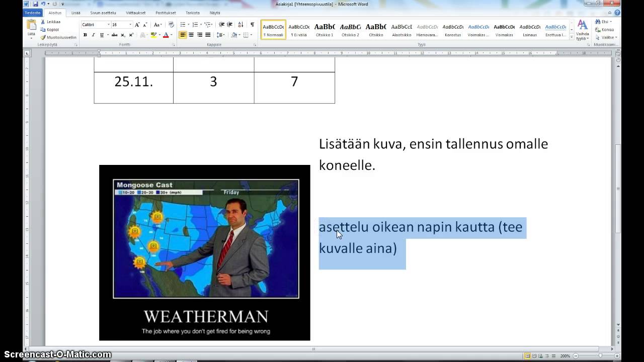This screenshot has width=644, height=362.
Task: Switch to the Viittaukset tab
Action: pyautogui.click(x=136, y=13)
